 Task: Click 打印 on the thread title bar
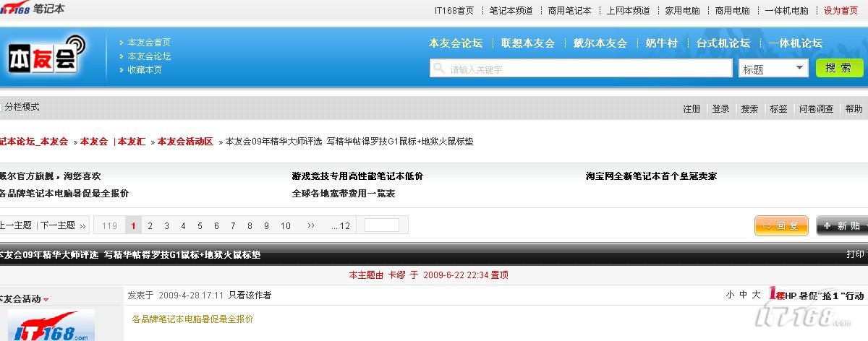[x=855, y=254]
